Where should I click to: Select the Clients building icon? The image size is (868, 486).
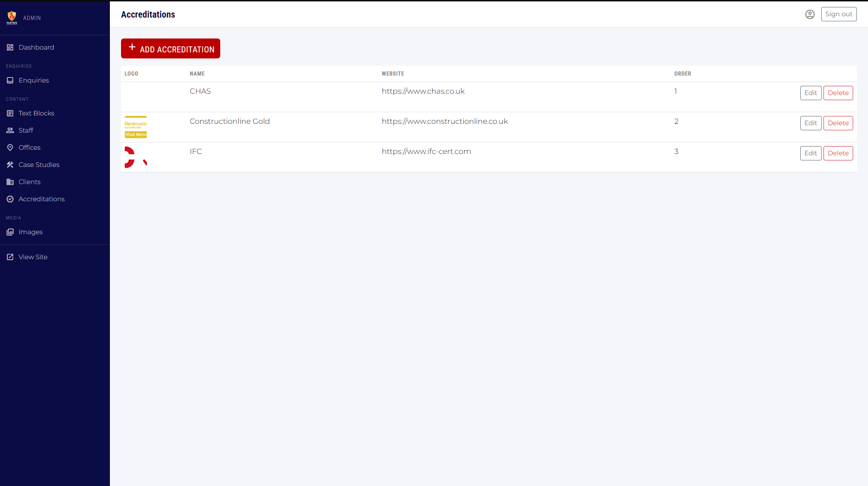[10, 181]
